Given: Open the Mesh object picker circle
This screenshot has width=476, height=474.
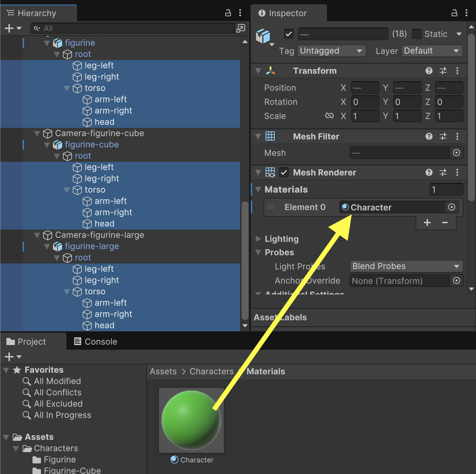Looking at the screenshot, I should click(x=456, y=153).
